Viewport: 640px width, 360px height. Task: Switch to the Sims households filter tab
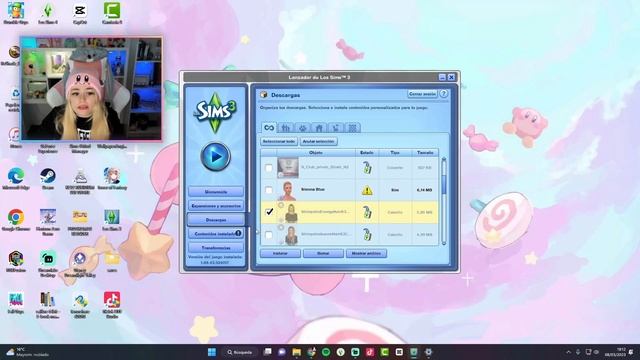[x=286, y=128]
